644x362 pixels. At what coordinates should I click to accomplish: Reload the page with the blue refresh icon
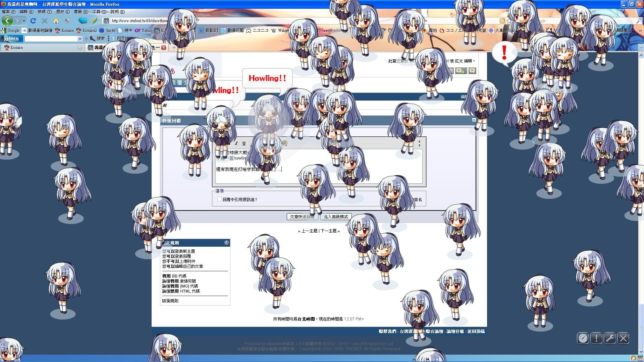tap(33, 21)
